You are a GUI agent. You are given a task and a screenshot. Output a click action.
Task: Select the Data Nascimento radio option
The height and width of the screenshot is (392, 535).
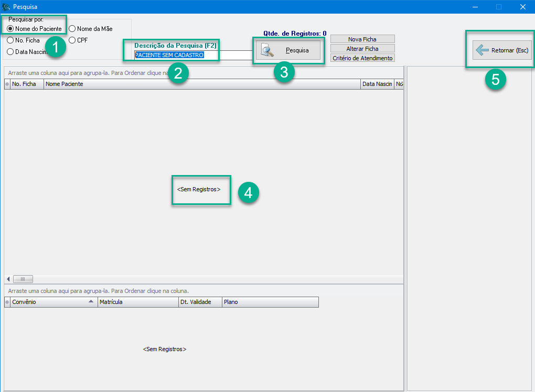pyautogui.click(x=10, y=52)
